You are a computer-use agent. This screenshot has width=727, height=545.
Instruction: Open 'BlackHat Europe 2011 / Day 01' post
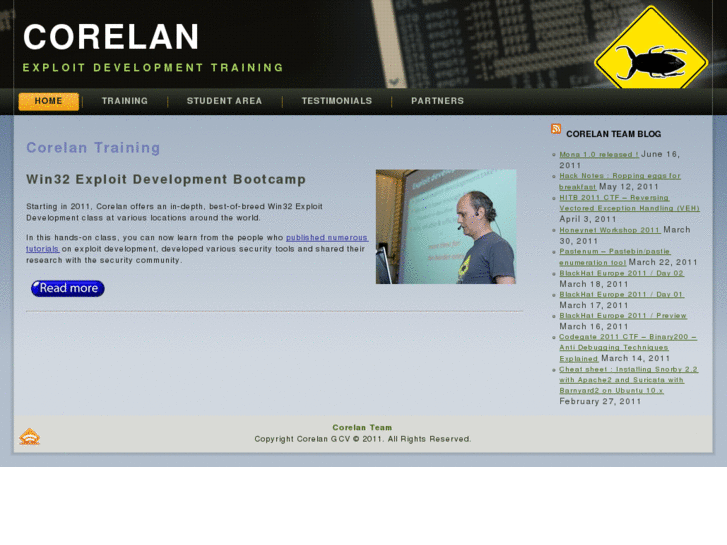click(621, 295)
